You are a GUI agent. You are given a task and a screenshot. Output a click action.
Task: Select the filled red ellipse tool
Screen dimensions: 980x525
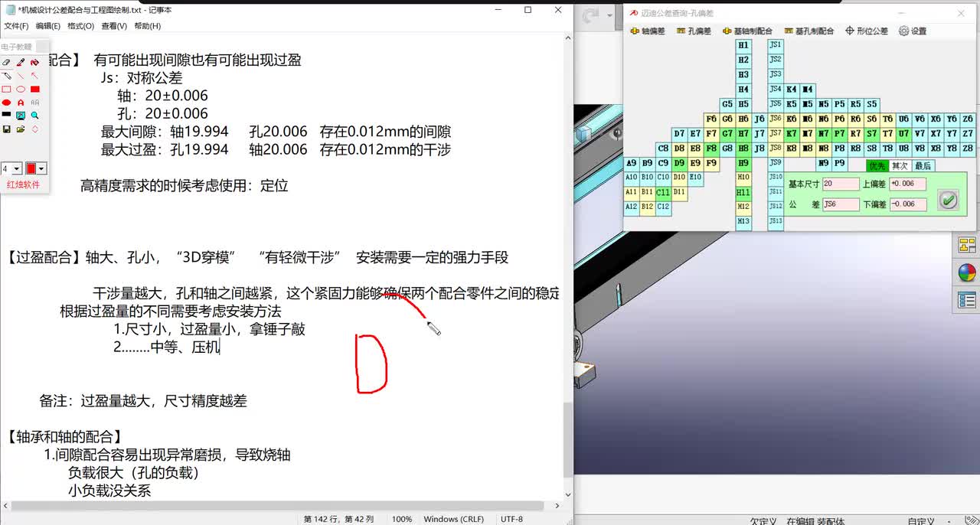tap(6, 103)
